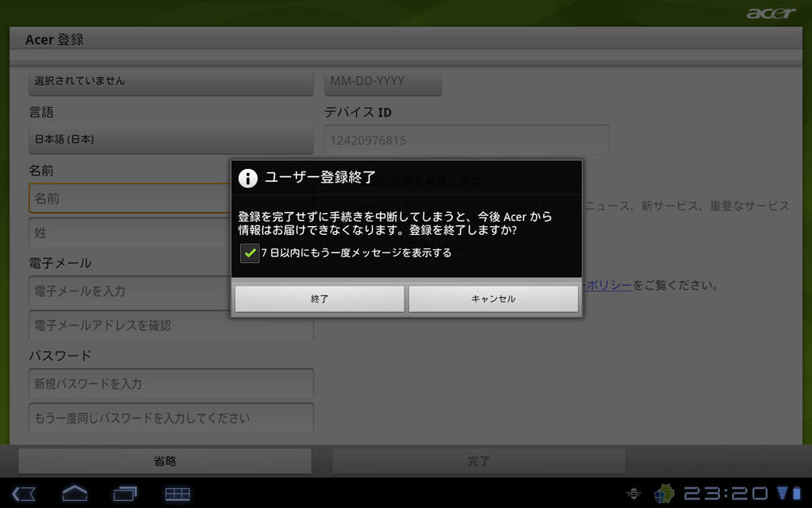This screenshot has width=812, height=508.
Task: Uncheck show message again within 7 days
Action: [x=250, y=253]
